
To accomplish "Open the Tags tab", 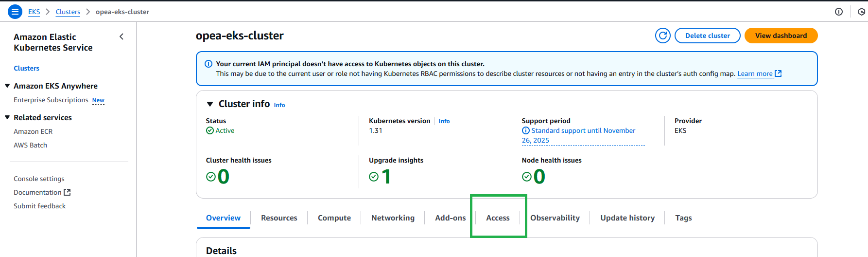I will coord(683,218).
